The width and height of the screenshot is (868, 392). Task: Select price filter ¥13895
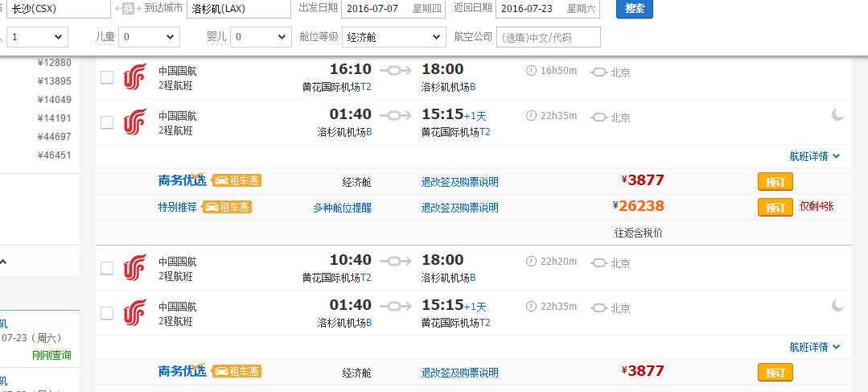[54, 80]
